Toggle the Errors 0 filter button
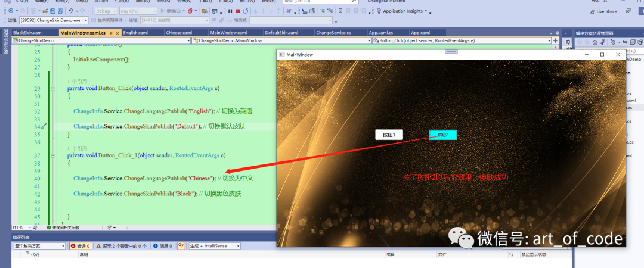This screenshot has width=644, height=268. tap(80, 246)
